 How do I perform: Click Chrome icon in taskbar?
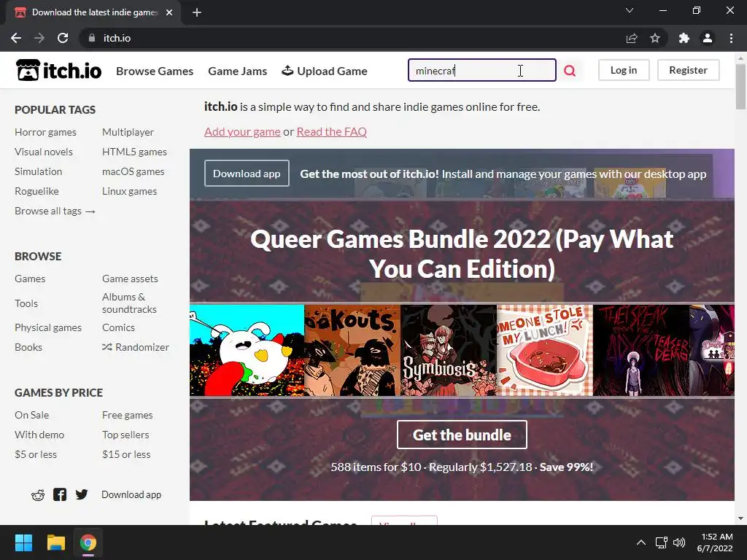(x=88, y=542)
